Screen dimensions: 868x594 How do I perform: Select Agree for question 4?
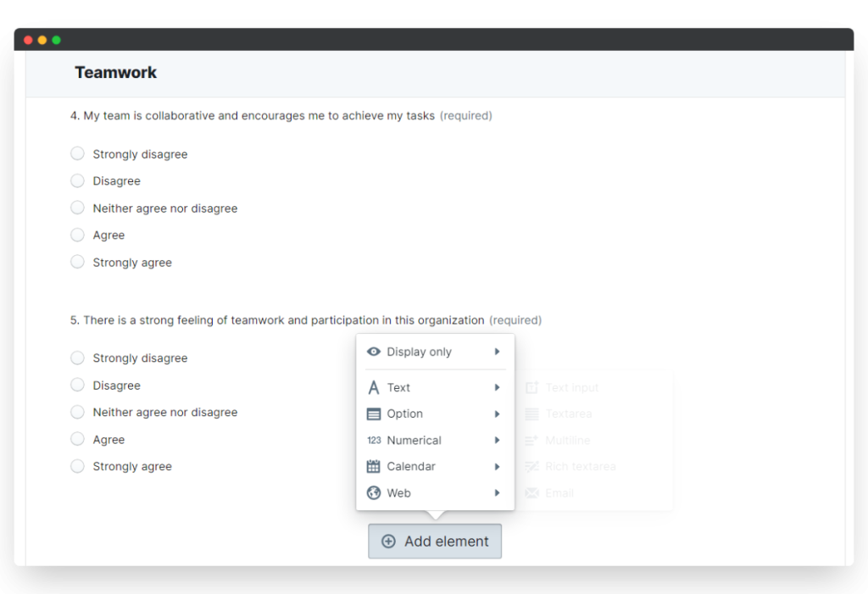77,235
